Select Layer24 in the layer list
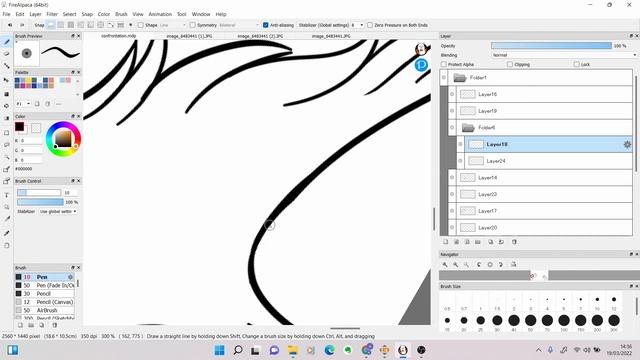Screen dimensions: 640x360 (548, 161)
